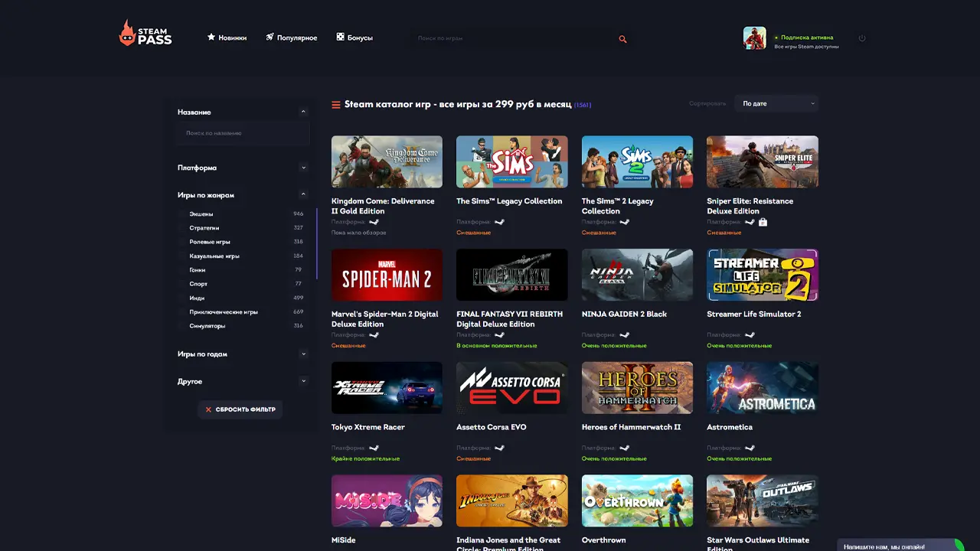
Task: Click the red X icon in Сбросить фильтр
Action: 208,409
